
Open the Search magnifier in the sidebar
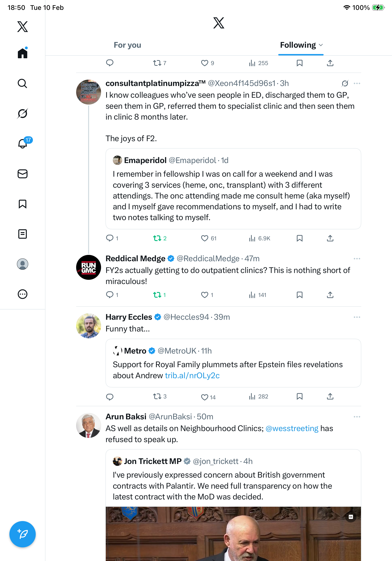[x=23, y=83]
